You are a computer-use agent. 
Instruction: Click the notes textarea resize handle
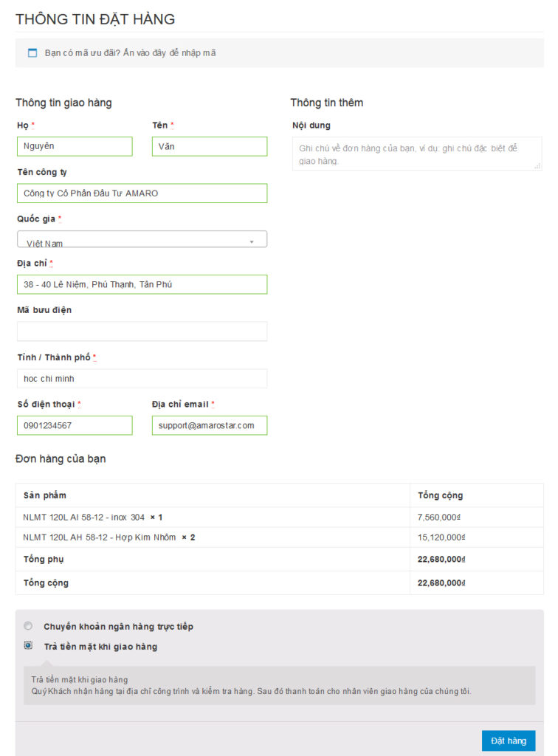click(x=538, y=166)
